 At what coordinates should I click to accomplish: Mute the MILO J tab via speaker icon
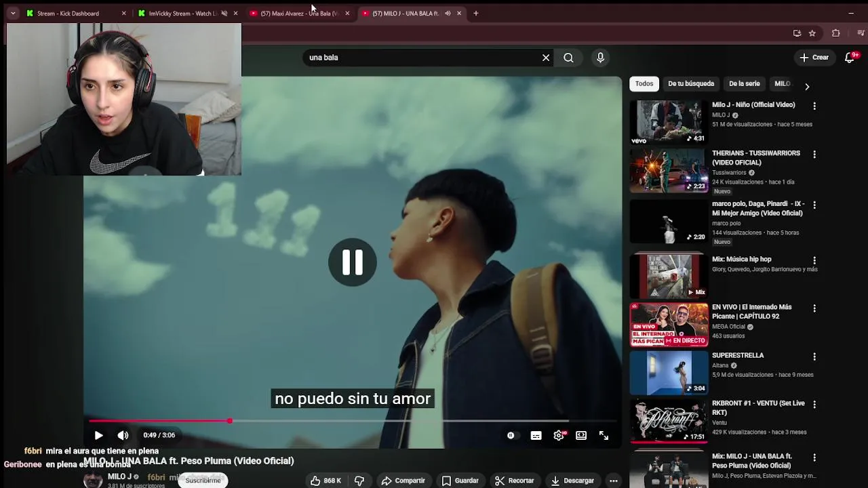click(448, 13)
